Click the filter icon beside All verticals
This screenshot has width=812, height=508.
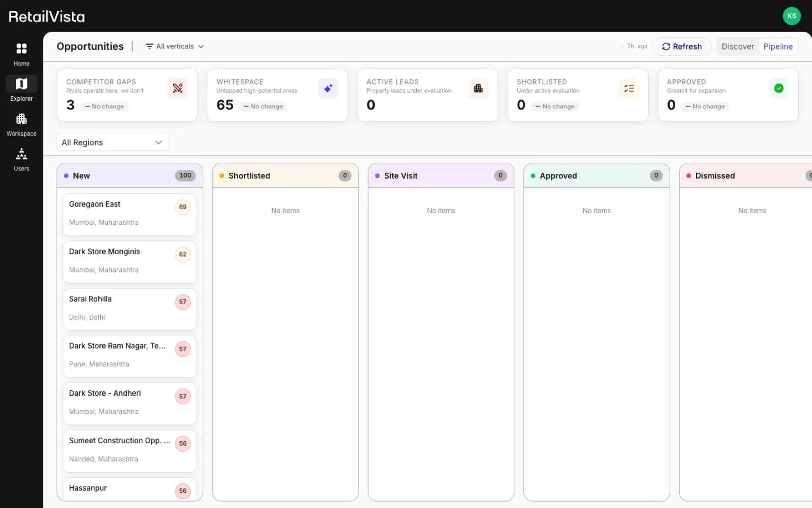pyautogui.click(x=149, y=46)
